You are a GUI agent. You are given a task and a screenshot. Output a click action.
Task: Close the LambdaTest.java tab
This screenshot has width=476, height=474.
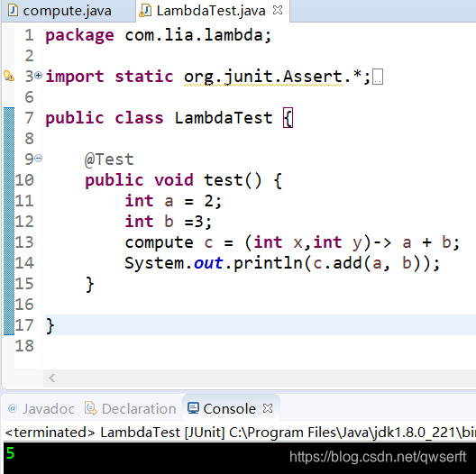click(278, 10)
